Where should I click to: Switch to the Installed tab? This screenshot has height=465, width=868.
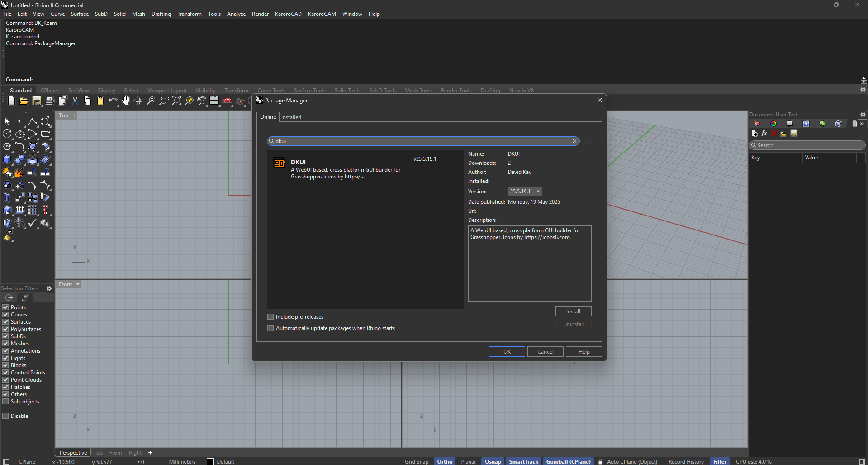[291, 117]
